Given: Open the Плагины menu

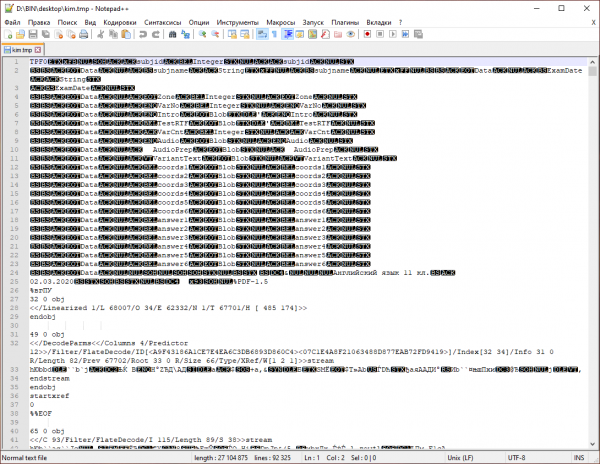Looking at the screenshot, I should 345,20.
